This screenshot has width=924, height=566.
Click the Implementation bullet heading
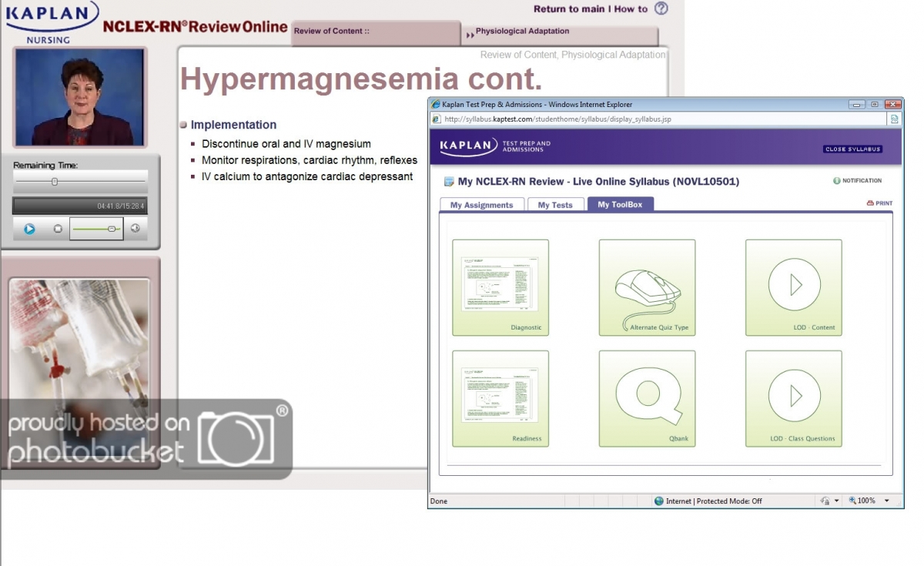coord(233,125)
